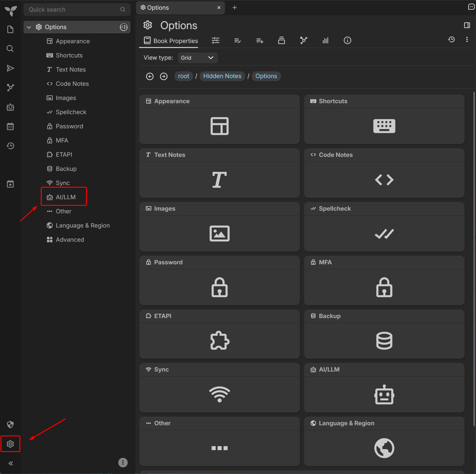The height and width of the screenshot is (474, 476).
Task: Open the note info ribbon tab icon
Action: (347, 40)
